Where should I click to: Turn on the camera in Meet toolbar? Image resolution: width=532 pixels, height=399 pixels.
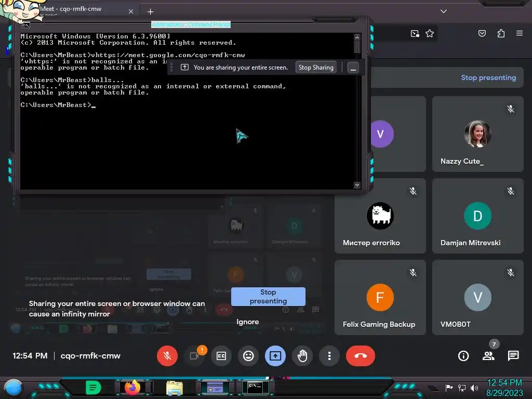tap(194, 356)
